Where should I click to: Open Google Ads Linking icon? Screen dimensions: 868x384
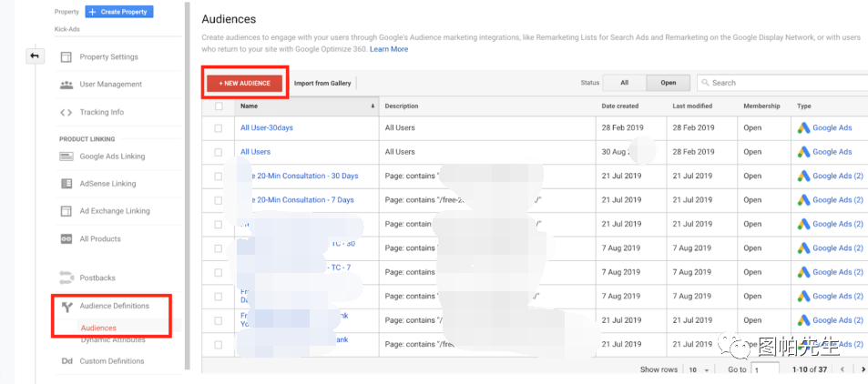click(66, 157)
